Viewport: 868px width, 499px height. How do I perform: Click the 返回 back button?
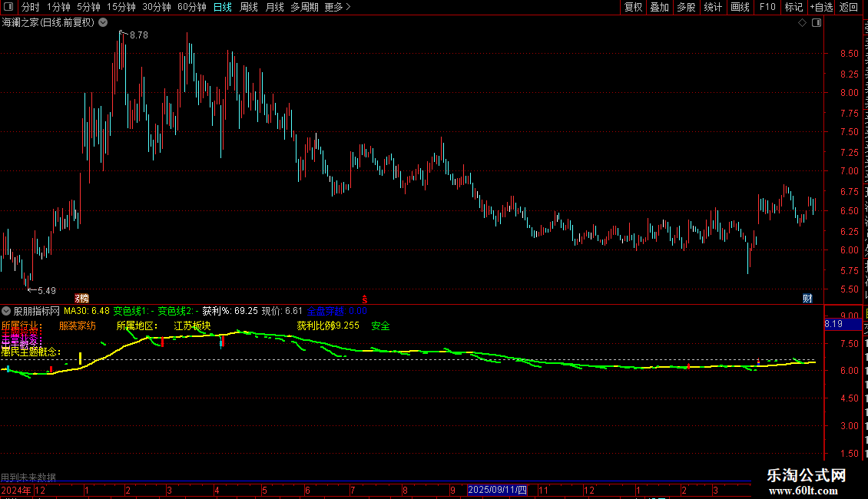[849, 7]
